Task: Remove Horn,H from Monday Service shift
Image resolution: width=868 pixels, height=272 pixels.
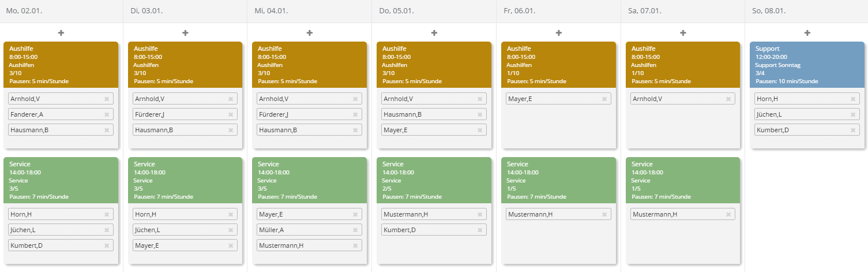Action: point(107,214)
